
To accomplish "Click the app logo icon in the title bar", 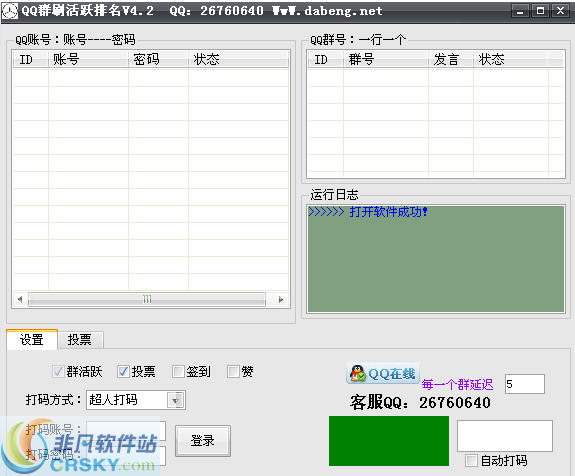I will tap(10, 11).
